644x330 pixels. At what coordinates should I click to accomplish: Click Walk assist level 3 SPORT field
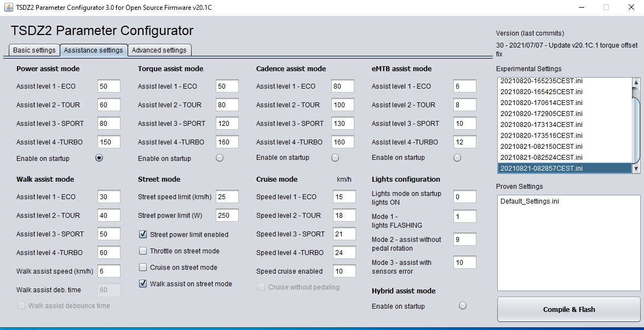point(109,234)
